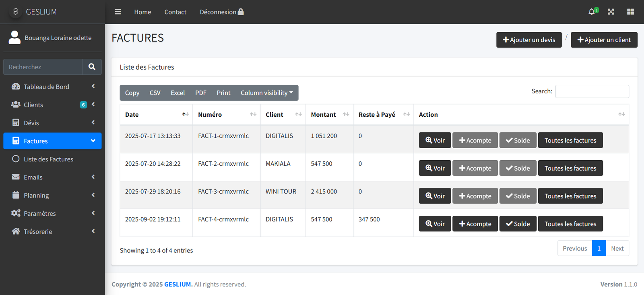Sort table by Date column arrows
Image resolution: width=644 pixels, height=295 pixels.
coord(185,114)
